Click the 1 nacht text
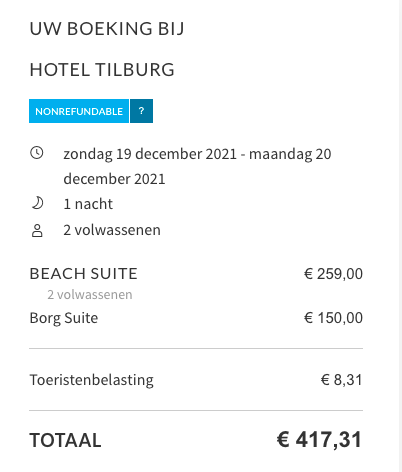The image size is (402, 472). pos(88,204)
